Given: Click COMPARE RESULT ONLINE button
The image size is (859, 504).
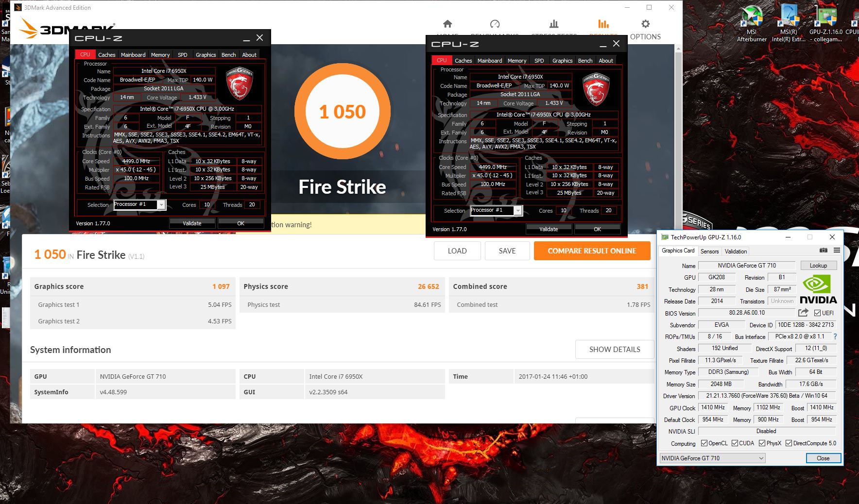Looking at the screenshot, I should pyautogui.click(x=592, y=251).
